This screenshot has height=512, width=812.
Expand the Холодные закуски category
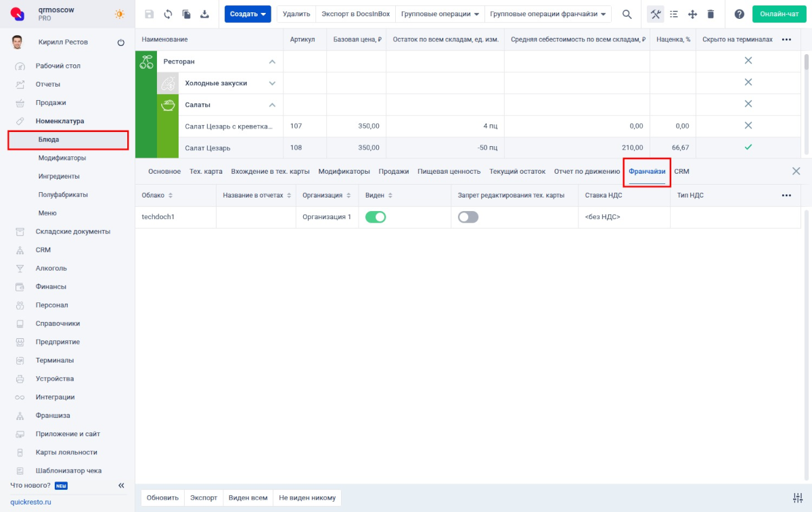tap(272, 83)
